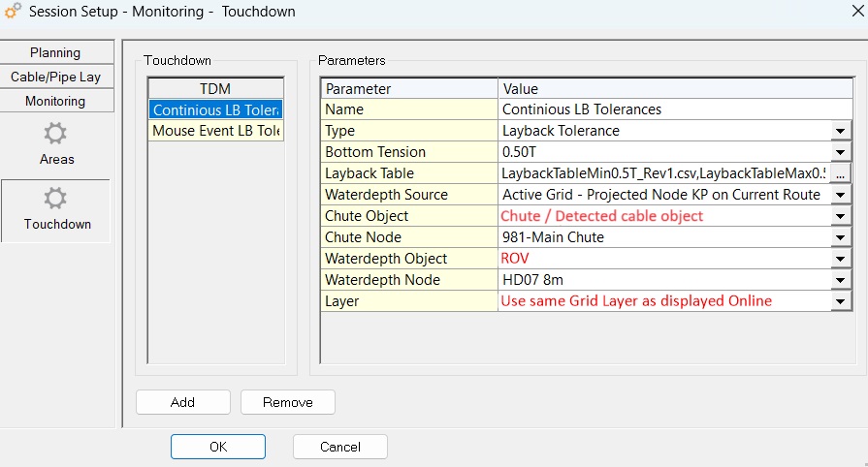The height and width of the screenshot is (467, 868).
Task: Open Bottom Tension dropdown
Action: (840, 152)
